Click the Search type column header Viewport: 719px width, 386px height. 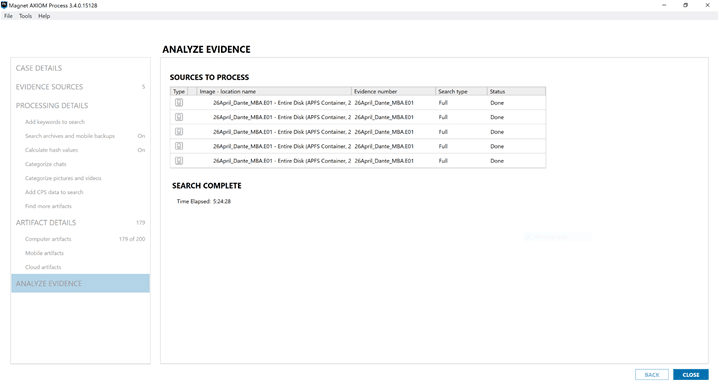[x=461, y=91]
